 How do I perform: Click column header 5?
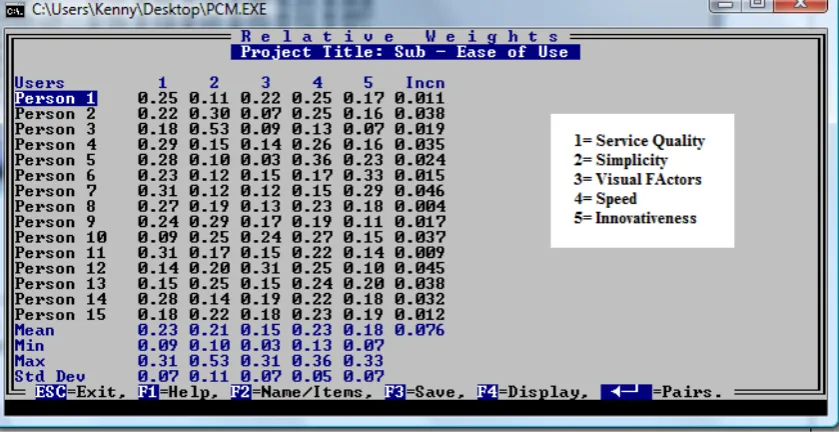(368, 83)
